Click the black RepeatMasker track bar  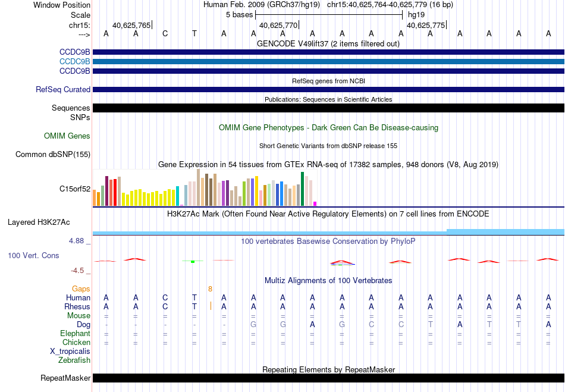pos(329,378)
